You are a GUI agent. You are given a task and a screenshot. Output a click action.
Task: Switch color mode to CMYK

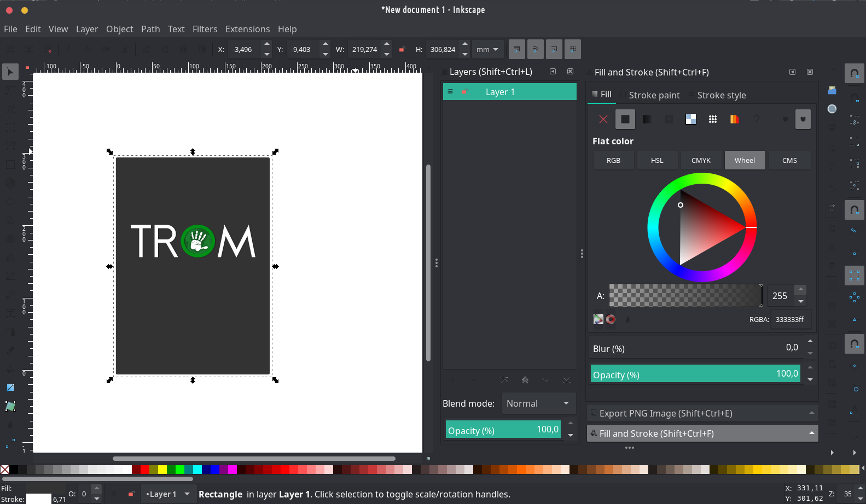(x=701, y=160)
